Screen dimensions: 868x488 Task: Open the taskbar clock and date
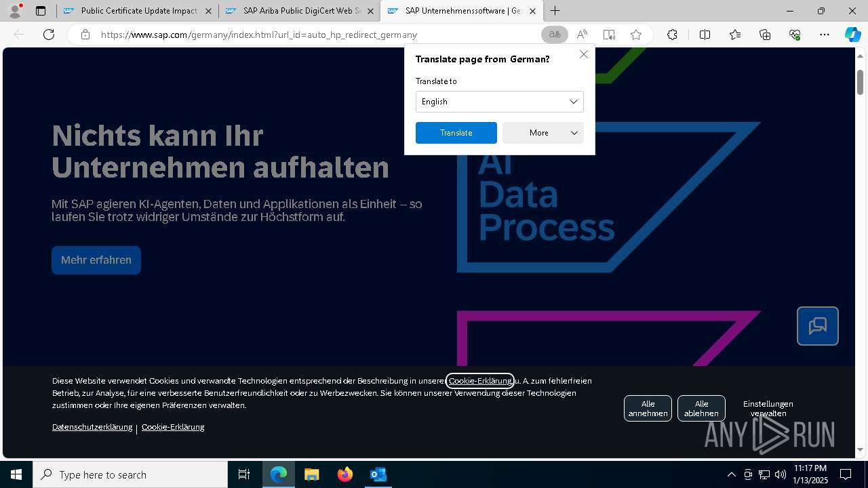[810, 474]
